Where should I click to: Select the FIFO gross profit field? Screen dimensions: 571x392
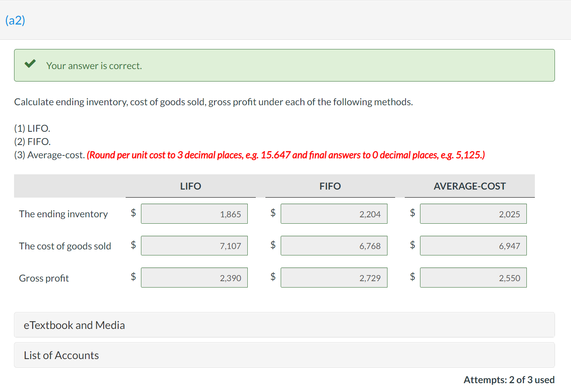334,278
